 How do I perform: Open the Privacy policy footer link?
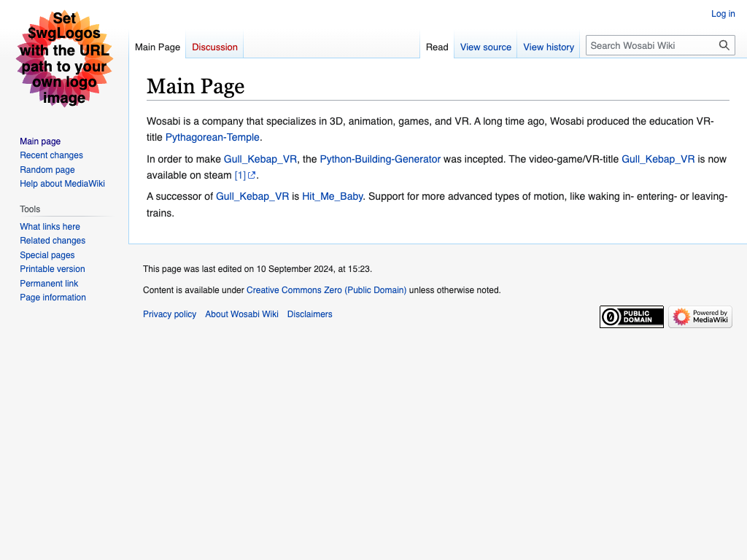[x=169, y=314]
